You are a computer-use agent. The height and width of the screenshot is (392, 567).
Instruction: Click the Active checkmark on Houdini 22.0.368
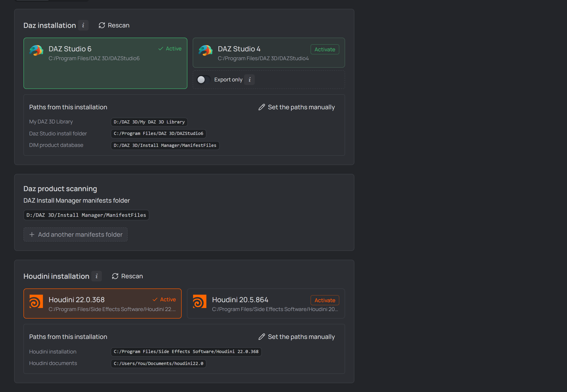coord(155,299)
